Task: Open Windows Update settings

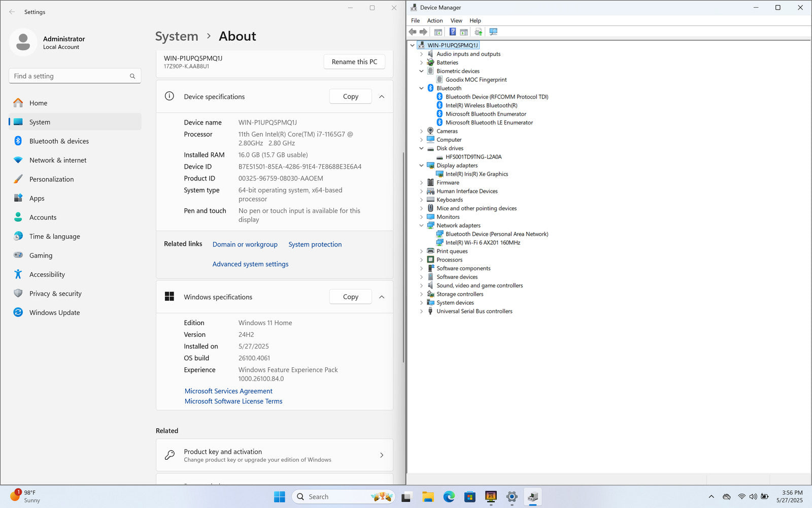Action: pyautogui.click(x=75, y=312)
